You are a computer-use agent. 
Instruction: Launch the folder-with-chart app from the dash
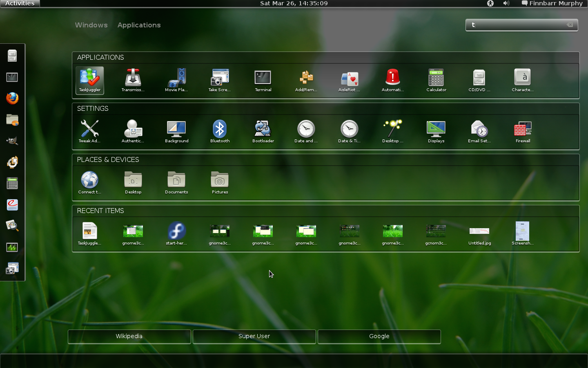12,119
